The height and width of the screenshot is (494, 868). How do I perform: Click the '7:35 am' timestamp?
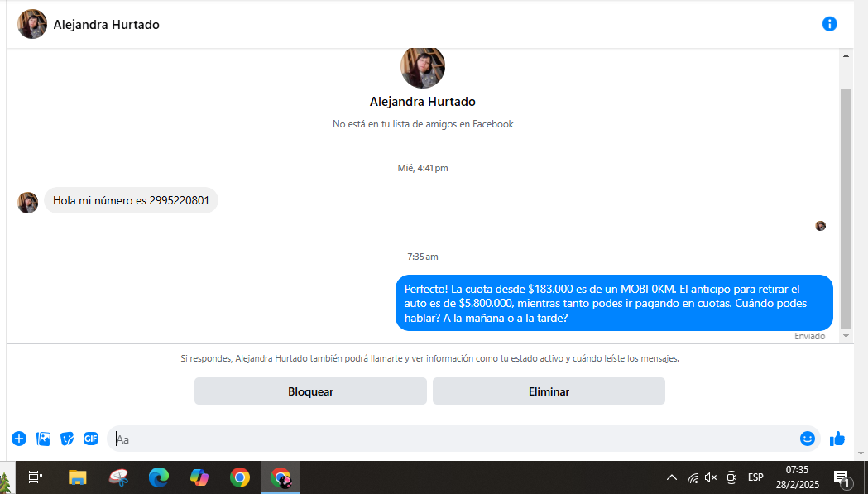(x=423, y=257)
